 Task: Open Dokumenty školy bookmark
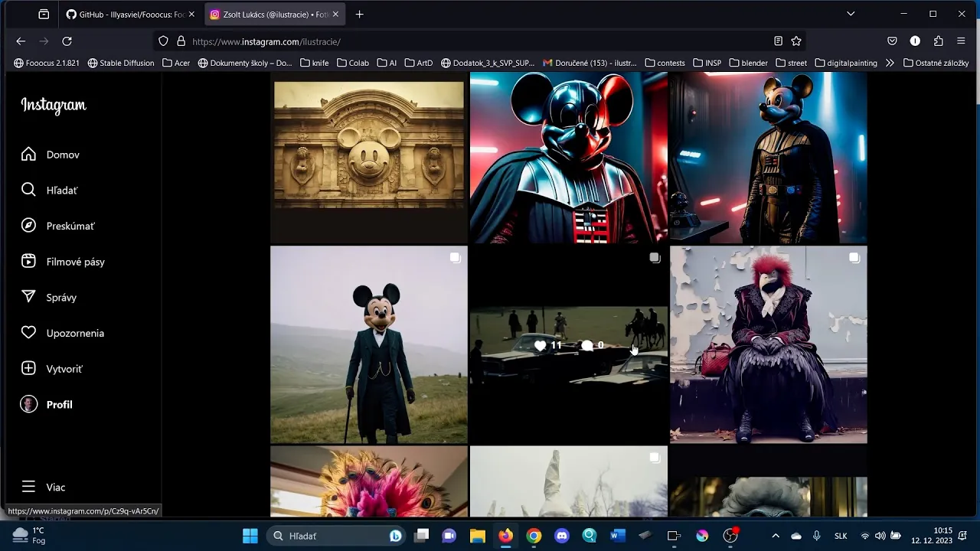point(245,63)
